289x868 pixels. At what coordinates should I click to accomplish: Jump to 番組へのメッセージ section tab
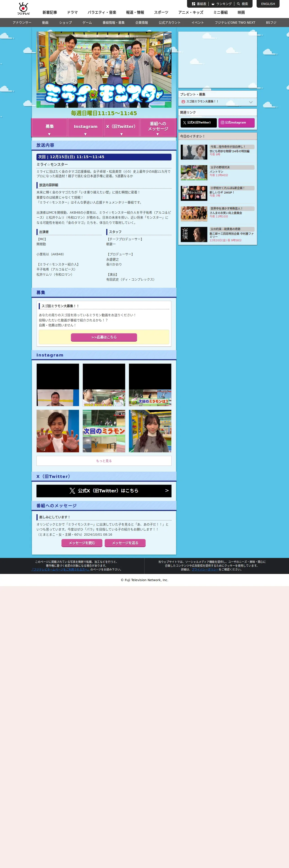click(158, 128)
